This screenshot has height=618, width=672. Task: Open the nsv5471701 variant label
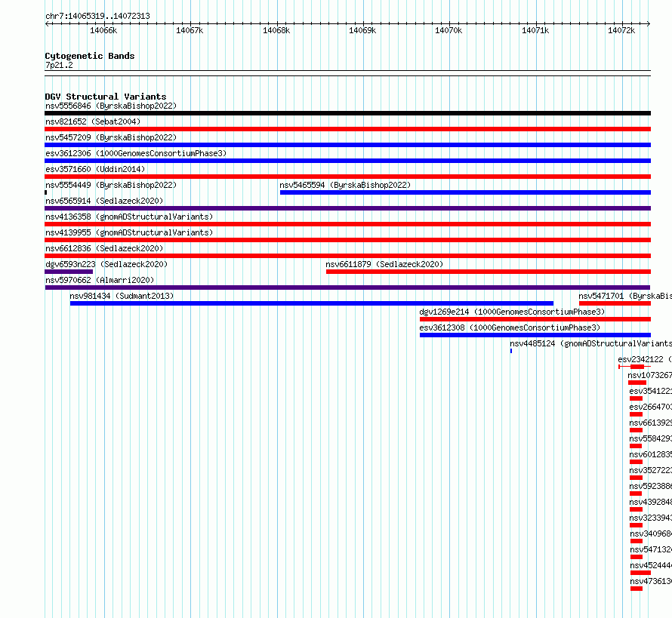(x=625, y=296)
